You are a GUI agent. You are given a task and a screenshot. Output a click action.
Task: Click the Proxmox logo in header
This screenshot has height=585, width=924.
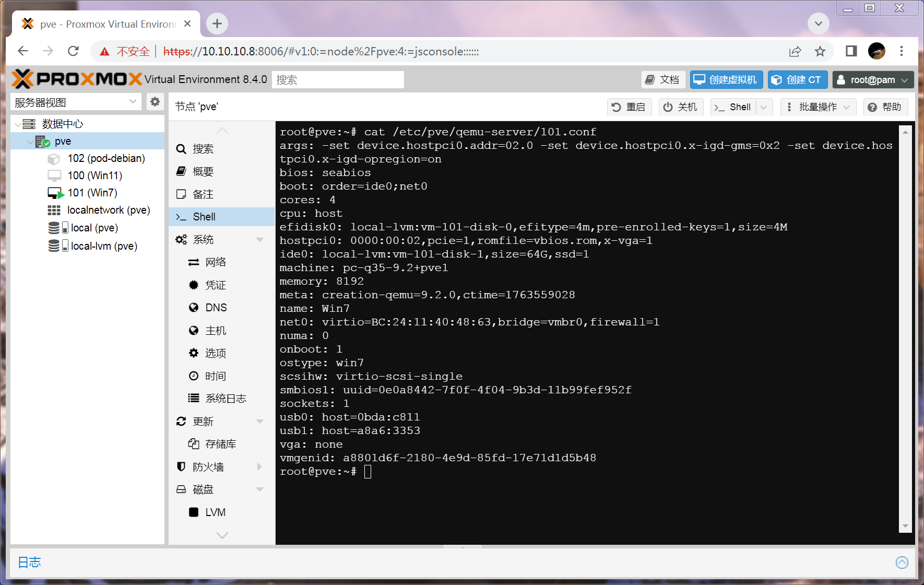[x=77, y=79]
